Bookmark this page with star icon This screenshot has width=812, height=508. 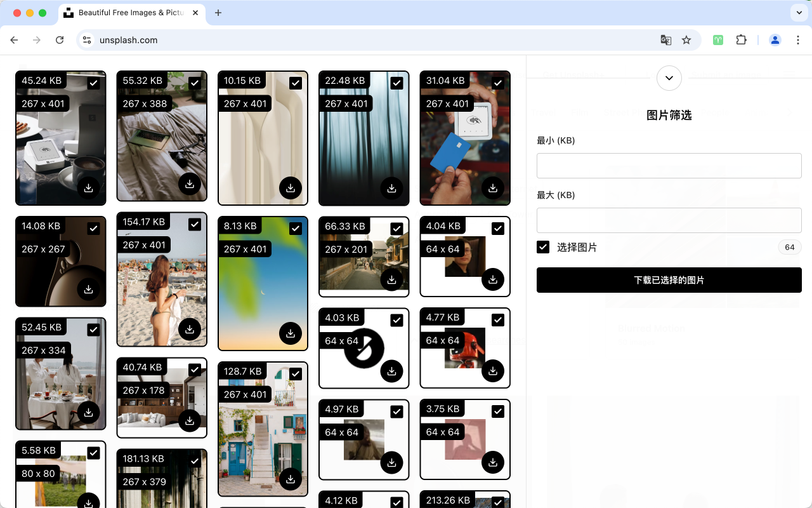click(686, 40)
